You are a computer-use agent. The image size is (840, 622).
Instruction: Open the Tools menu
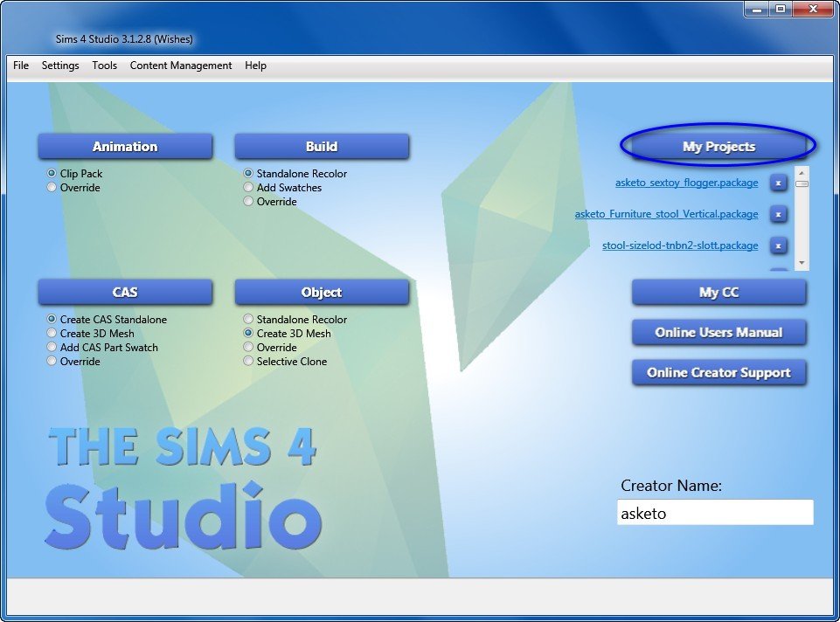coord(105,66)
